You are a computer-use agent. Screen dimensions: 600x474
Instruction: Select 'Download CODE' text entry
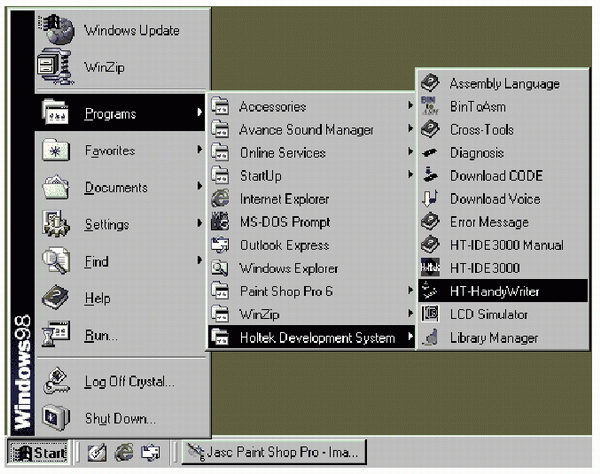(496, 176)
